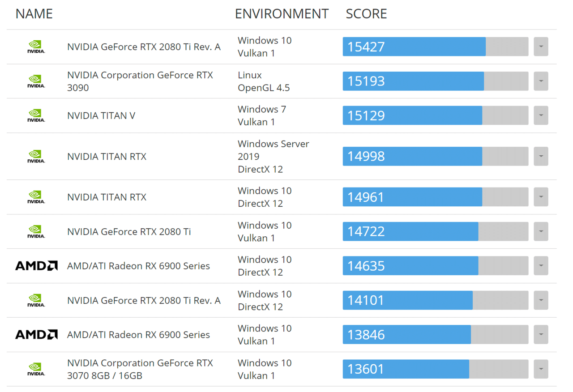Viewport: 573px width, 392px height.
Task: Select NVIDIA GeForce RTX 2080 Ti Rev. A in 14101 row
Action: 144,301
